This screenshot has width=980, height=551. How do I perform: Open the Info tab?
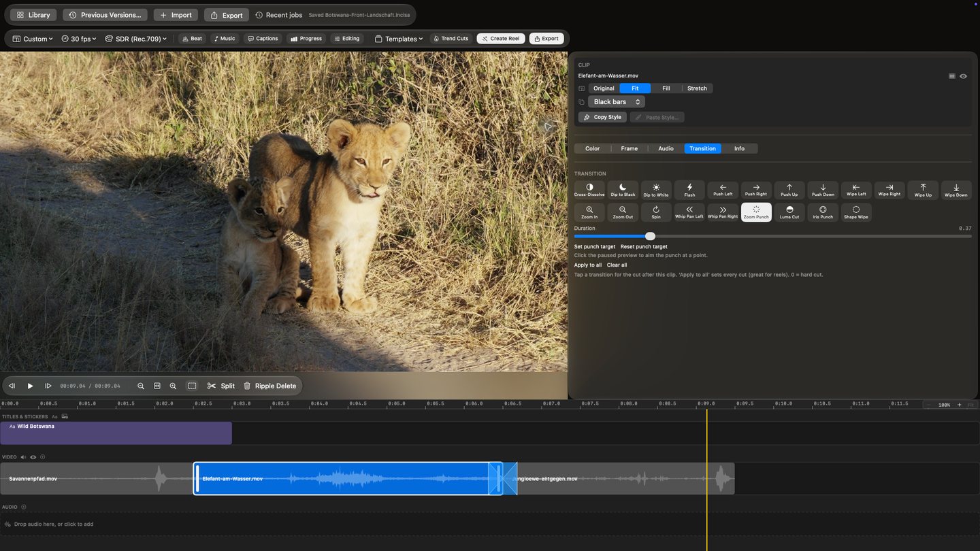[x=739, y=148]
